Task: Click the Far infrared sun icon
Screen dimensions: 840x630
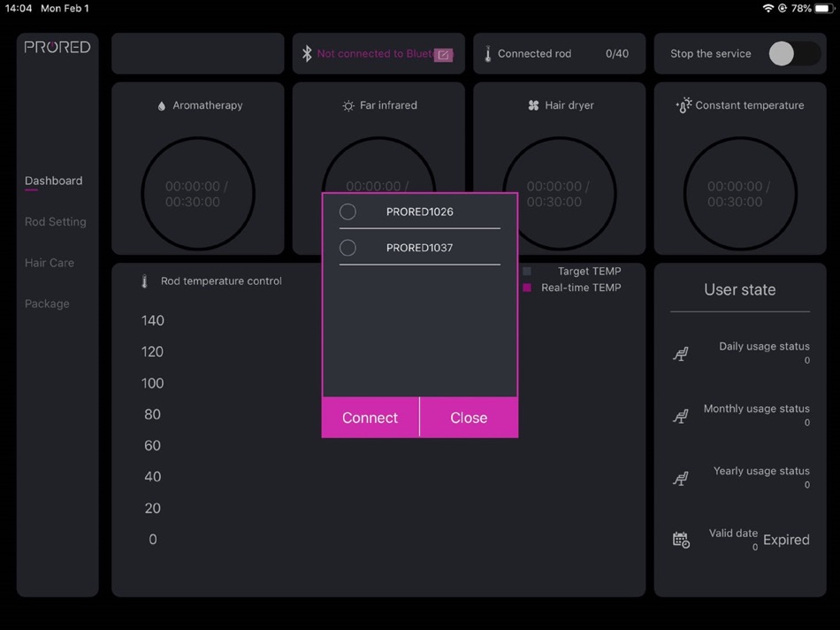Action: 348,105
